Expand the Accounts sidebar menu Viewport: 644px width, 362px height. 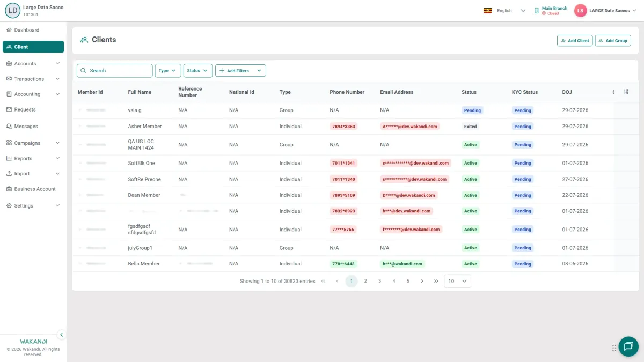[x=33, y=63]
